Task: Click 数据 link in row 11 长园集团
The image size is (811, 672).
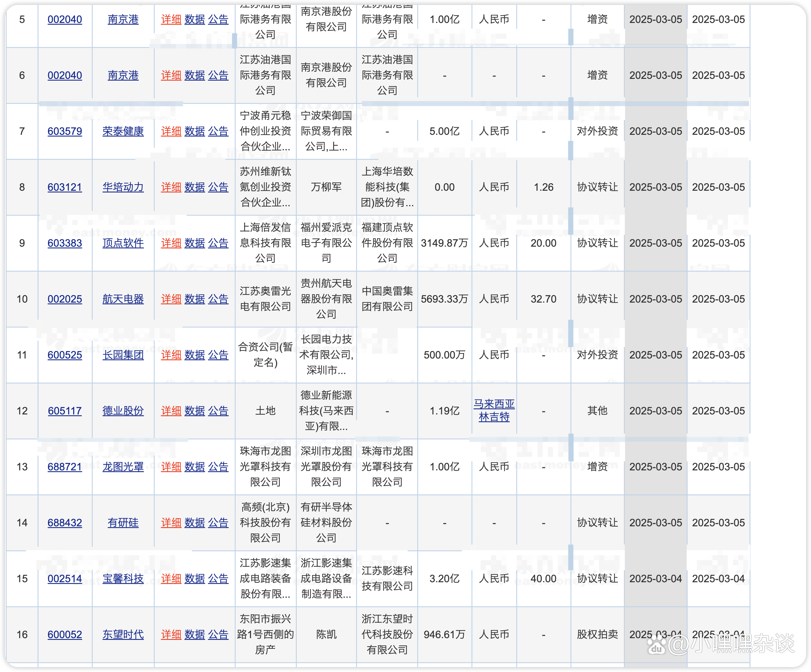Action: click(x=195, y=355)
